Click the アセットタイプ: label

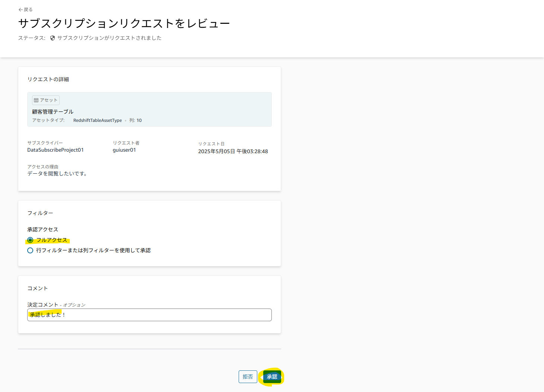48,120
